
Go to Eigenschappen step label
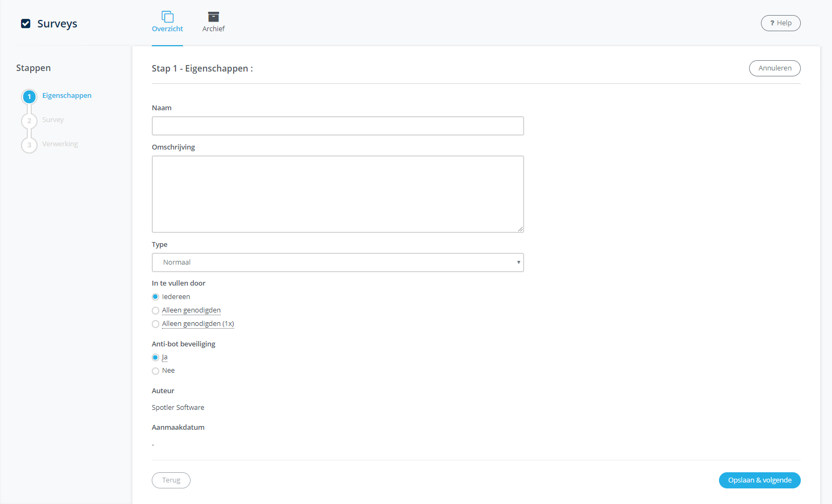pos(67,96)
